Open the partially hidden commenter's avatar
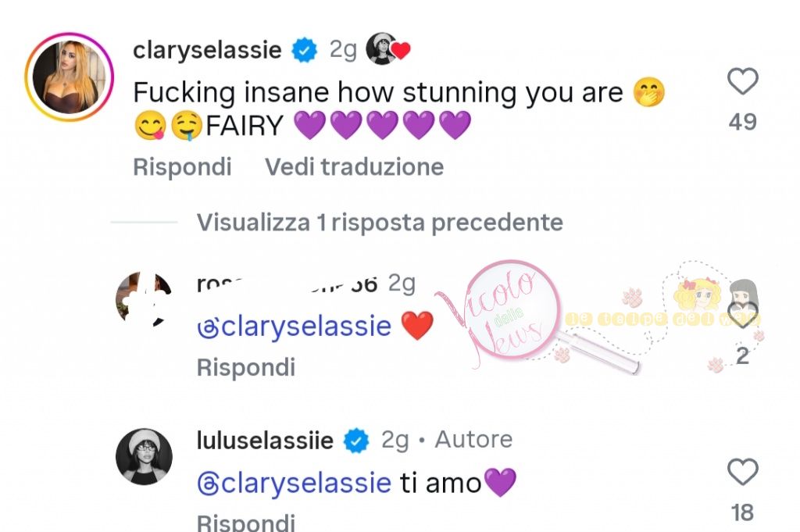 click(x=143, y=299)
